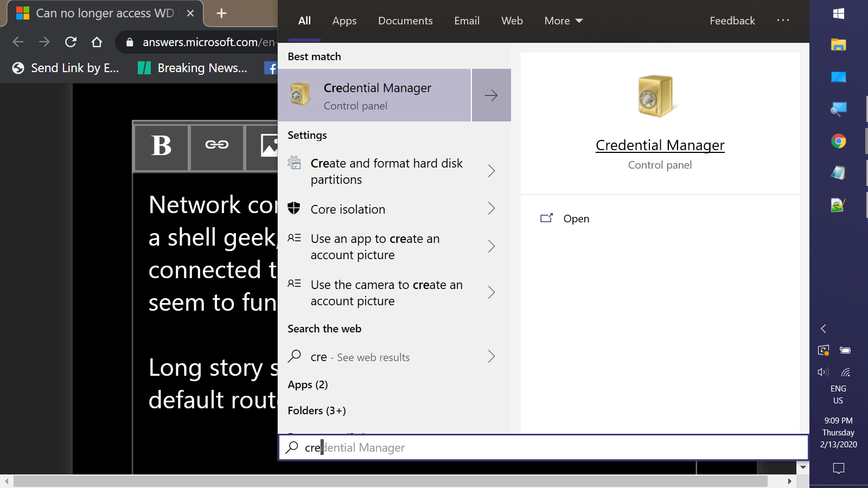Open Create and format hard disk partitions
868x488 pixels.
[386, 171]
